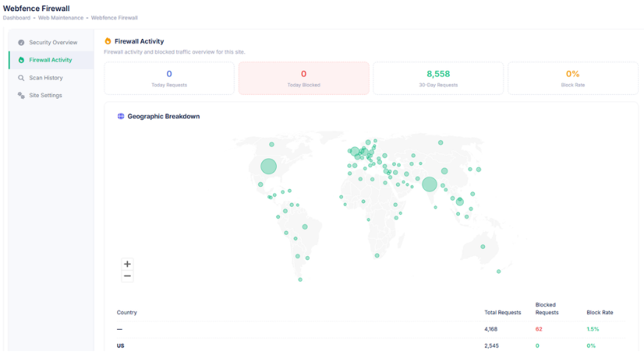Image resolution: width=644 pixels, height=354 pixels.
Task: Click the Security Overview shield icon
Action: pyautogui.click(x=21, y=42)
